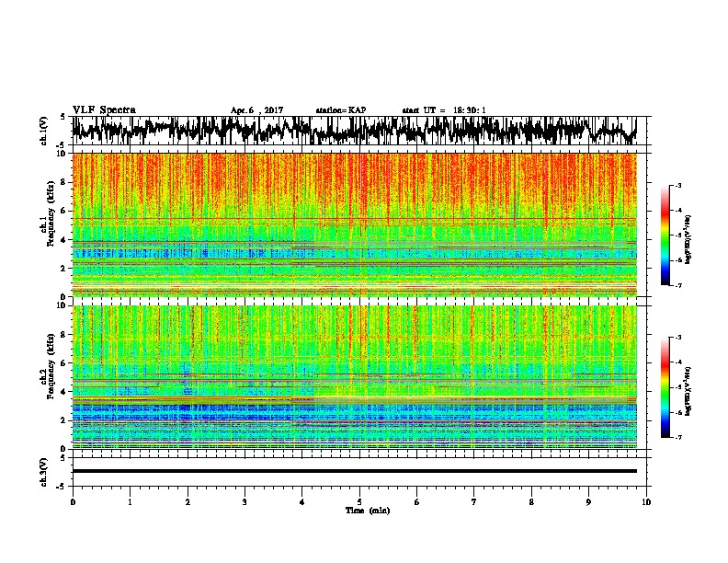This screenshot has width=728, height=563.
Task: Click the "-7" label on ch.2 colorbar
Action: coord(677,437)
